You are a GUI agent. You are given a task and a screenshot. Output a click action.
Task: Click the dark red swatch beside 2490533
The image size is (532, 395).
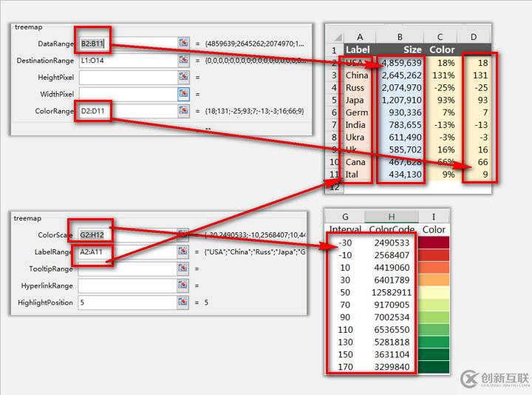click(x=434, y=242)
